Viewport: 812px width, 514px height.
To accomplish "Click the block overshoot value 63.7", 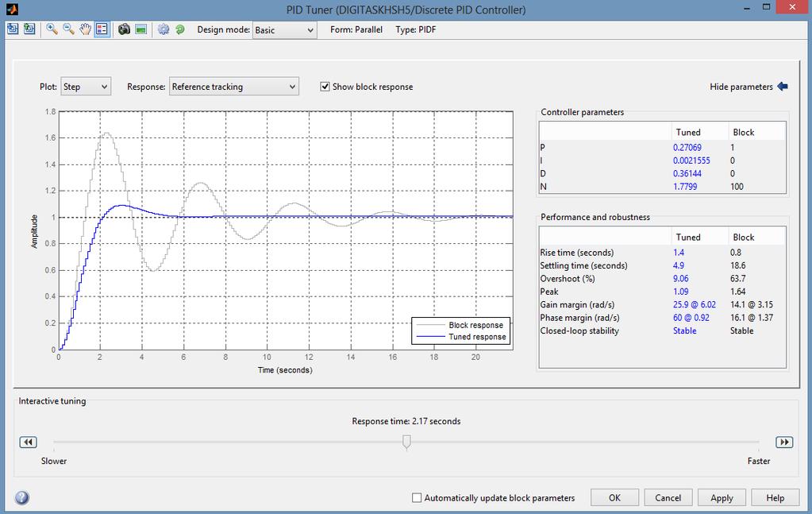I will pos(738,278).
